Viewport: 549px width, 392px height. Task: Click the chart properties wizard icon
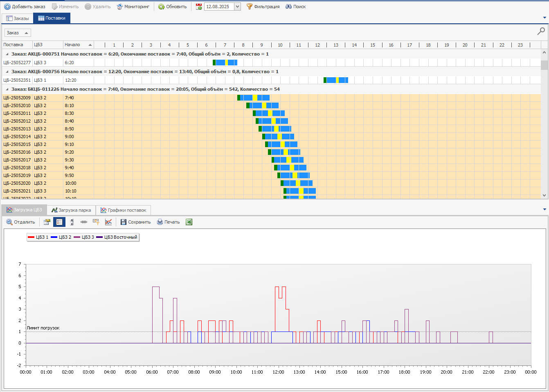pos(47,222)
